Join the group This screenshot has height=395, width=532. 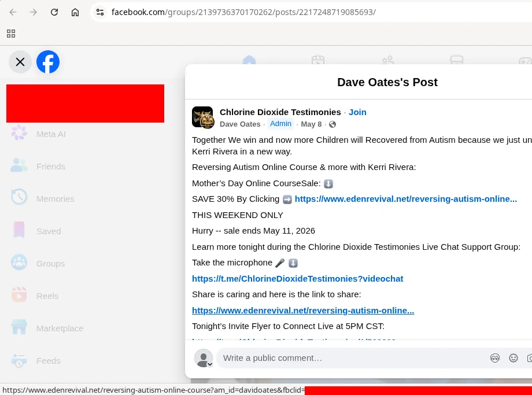357,112
